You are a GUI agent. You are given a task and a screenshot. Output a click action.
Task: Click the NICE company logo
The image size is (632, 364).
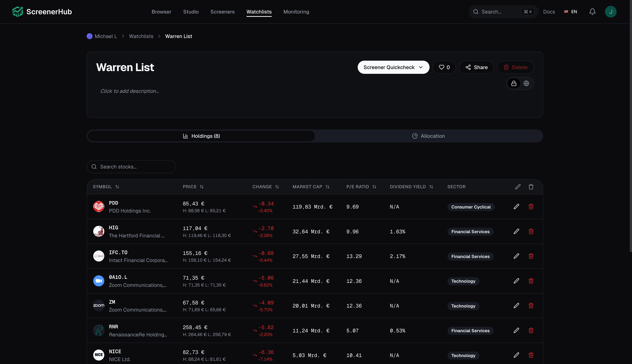99,355
